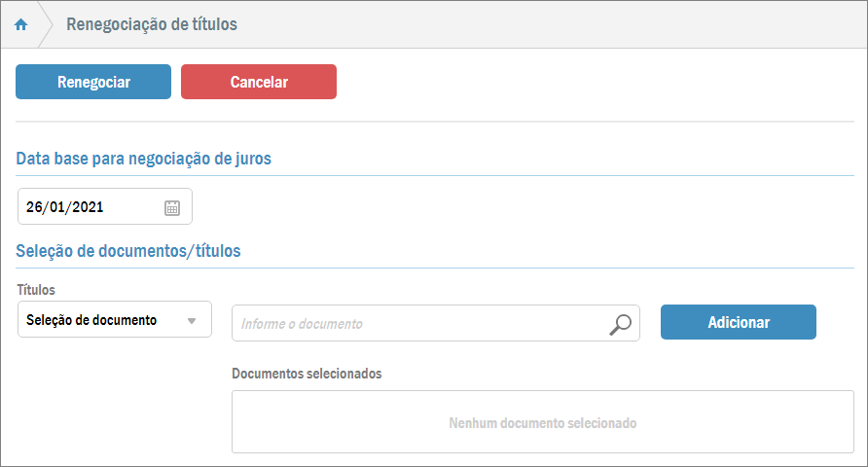Image resolution: width=868 pixels, height=467 pixels.
Task: Click Adicionar to add the document
Action: point(738,322)
